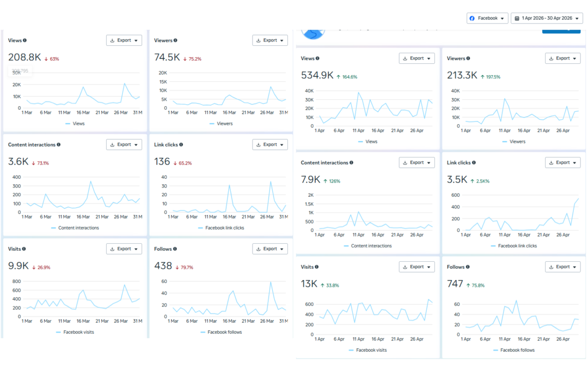Export the April Visits chart (13K)
The image size is (588, 368).
tap(416, 267)
